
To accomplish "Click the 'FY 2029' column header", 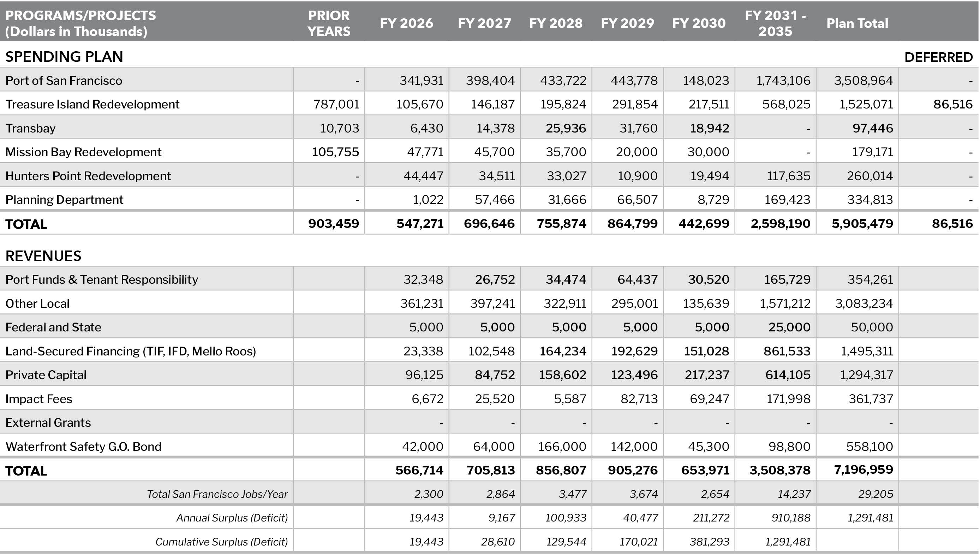I will click(x=628, y=23).
